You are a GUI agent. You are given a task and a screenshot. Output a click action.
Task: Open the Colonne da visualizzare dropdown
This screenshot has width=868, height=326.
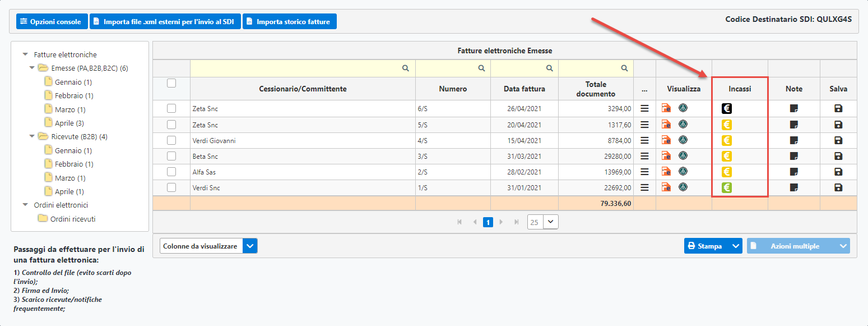[250, 246]
